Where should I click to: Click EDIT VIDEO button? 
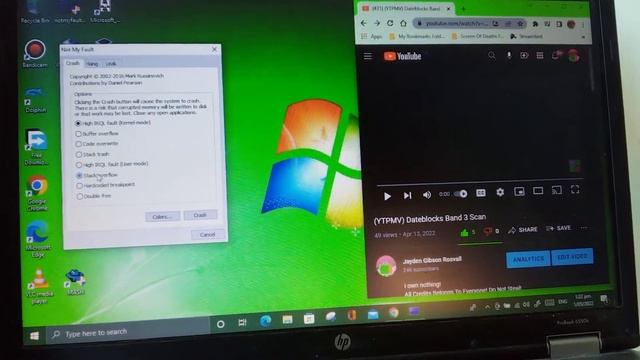pos(572,257)
